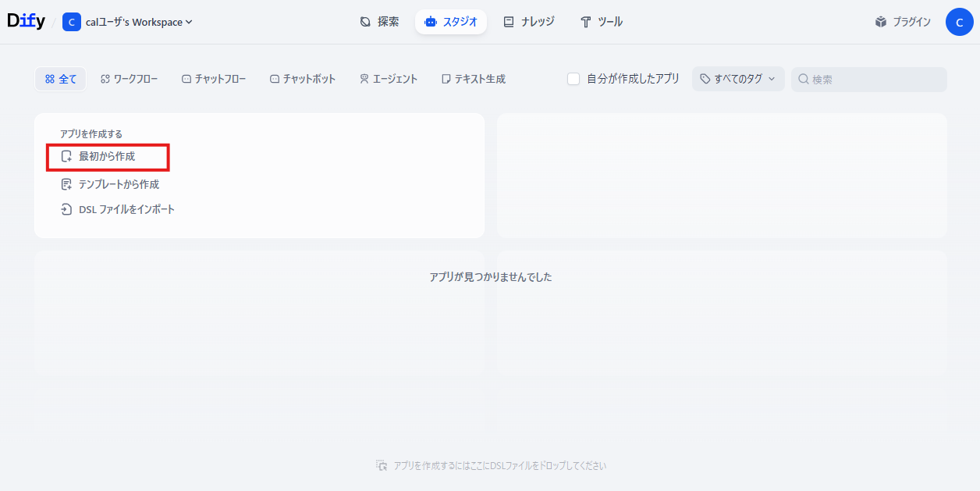Open the すべてのタグ dropdown
Viewport: 980px width, 491px height.
pos(737,78)
